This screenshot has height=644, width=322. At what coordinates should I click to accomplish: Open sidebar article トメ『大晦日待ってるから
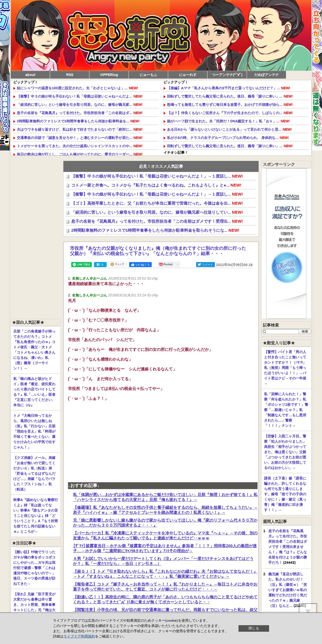(x=34, y=431)
